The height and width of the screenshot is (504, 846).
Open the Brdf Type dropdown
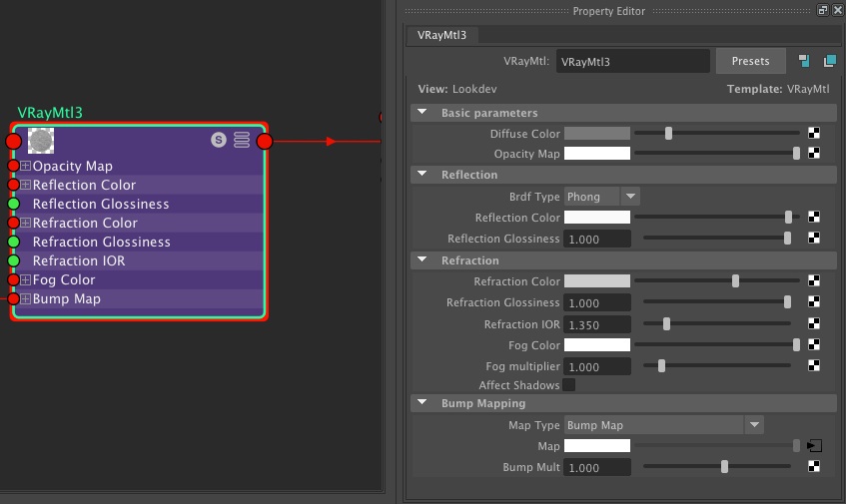pyautogui.click(x=602, y=197)
